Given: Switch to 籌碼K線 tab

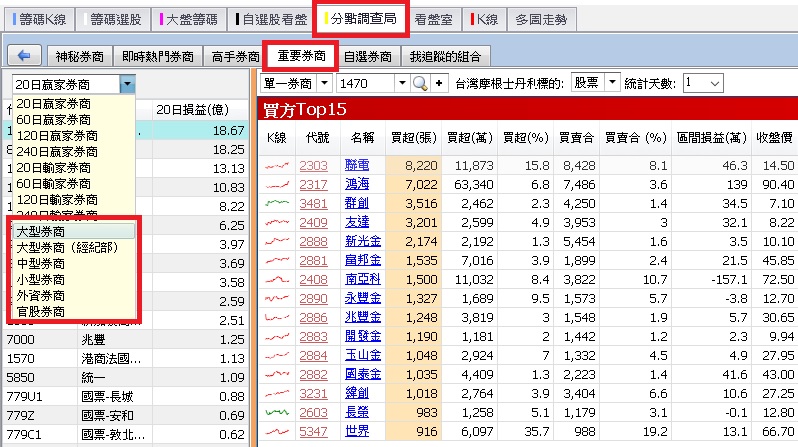Looking at the screenshot, I should pyautogui.click(x=40, y=20).
